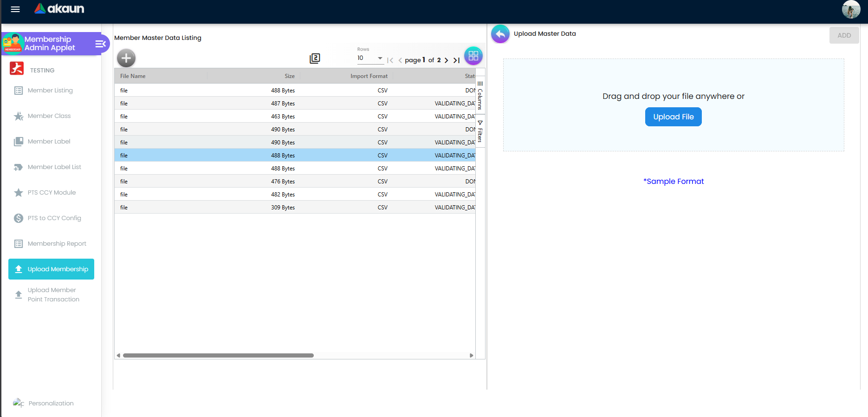This screenshot has width=868, height=417.
Task: Toggle the grid view button
Action: [x=473, y=56]
